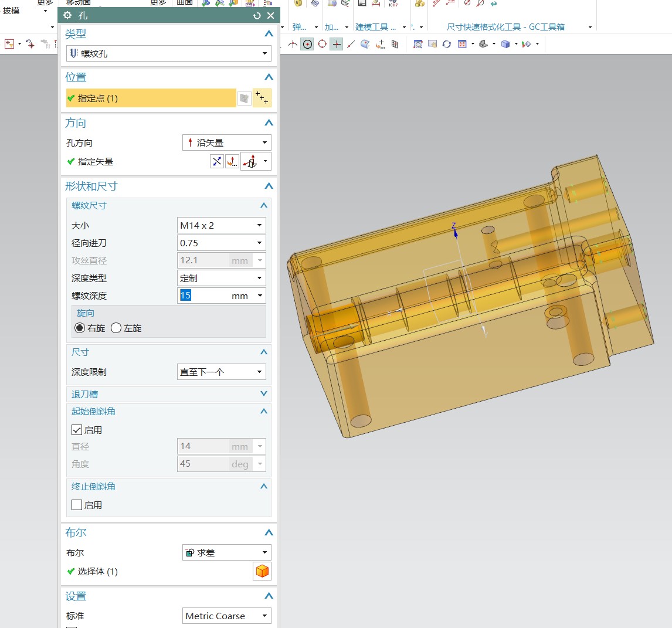Screen dimensions: 672x628
Task: Collapse the 终止倒斜角 subsection
Action: 264,486
